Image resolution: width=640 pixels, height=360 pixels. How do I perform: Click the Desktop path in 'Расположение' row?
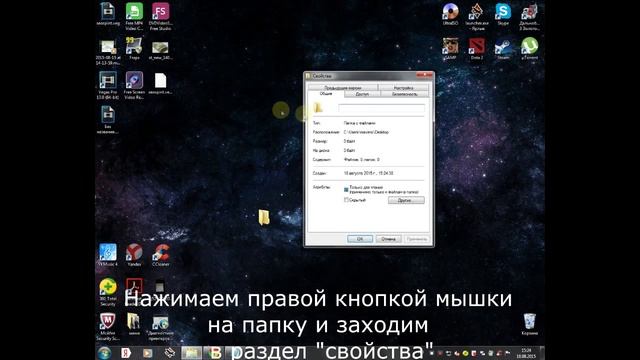click(366, 132)
